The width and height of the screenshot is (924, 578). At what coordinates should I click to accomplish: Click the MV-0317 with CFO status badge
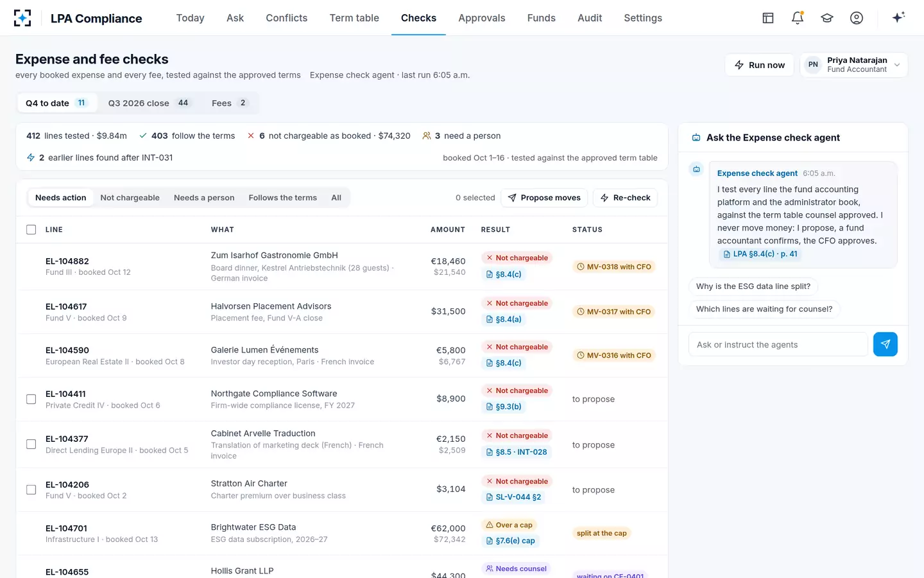coord(614,311)
